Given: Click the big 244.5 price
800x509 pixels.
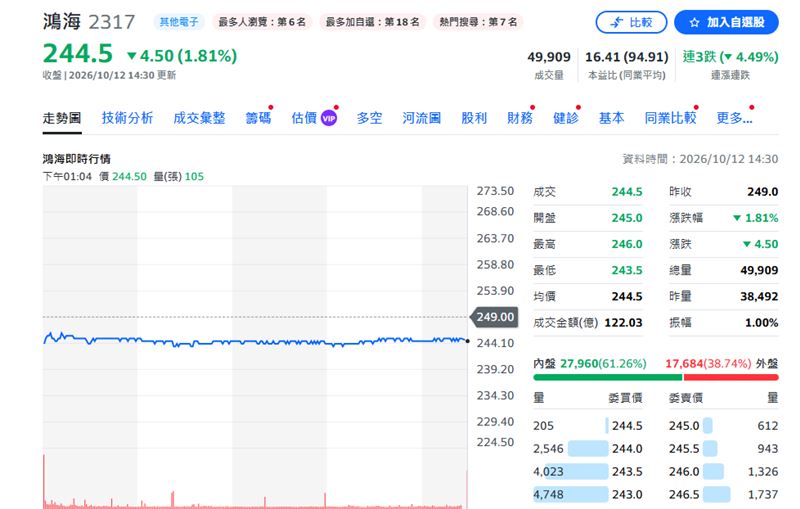Looking at the screenshot, I should [78, 54].
